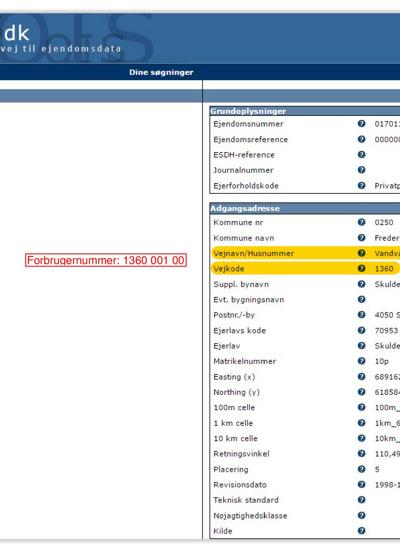The image size is (400, 550).
Task: Click the Vejkode question mark icon
Action: click(361, 268)
